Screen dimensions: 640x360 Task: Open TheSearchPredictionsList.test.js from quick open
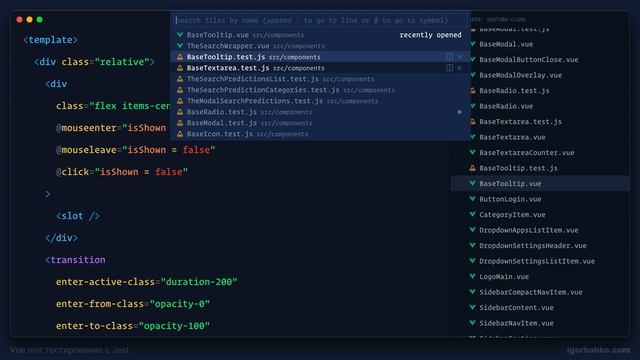(320, 79)
